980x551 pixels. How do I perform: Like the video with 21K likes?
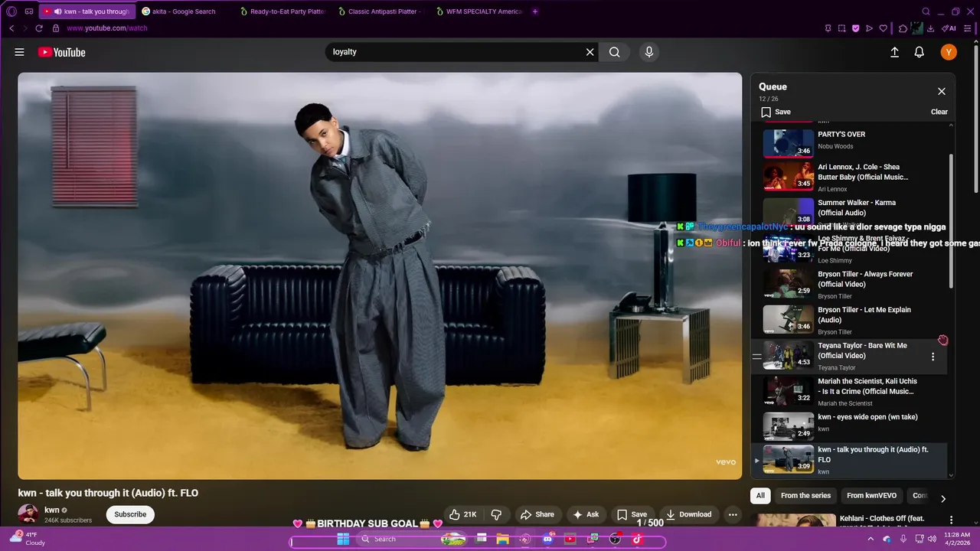click(462, 514)
